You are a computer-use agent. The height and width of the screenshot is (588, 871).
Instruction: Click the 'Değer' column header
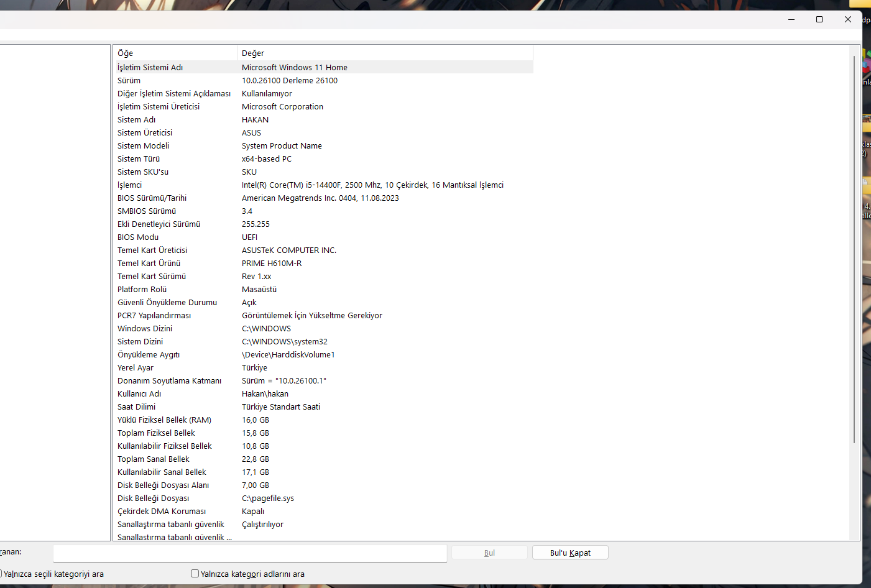coord(385,53)
